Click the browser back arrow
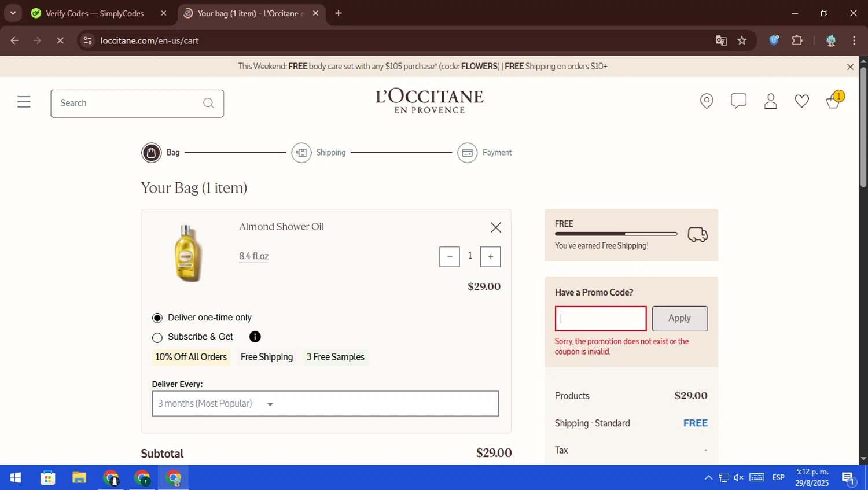Viewport: 868px width, 490px height. (14, 40)
